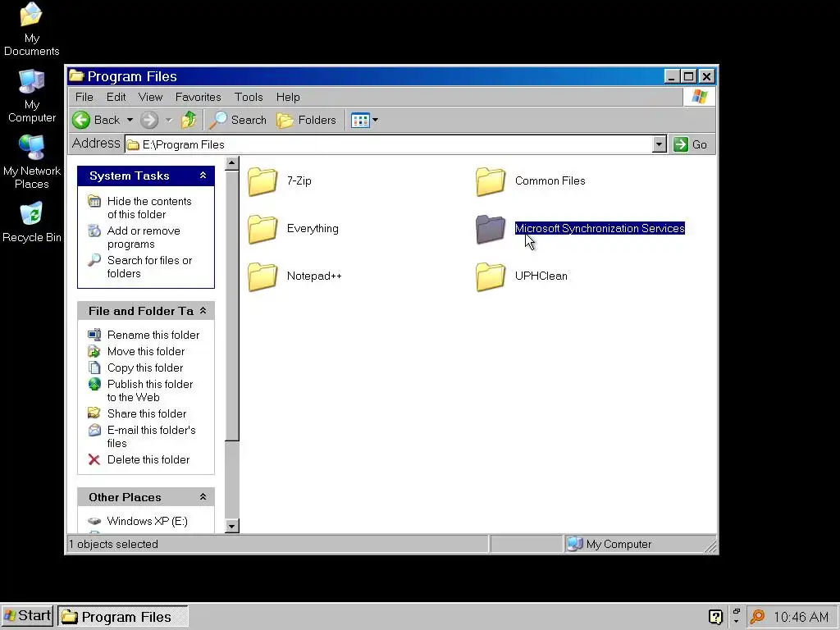Click the help question mark tray icon
The height and width of the screenshot is (630, 840).
point(715,617)
